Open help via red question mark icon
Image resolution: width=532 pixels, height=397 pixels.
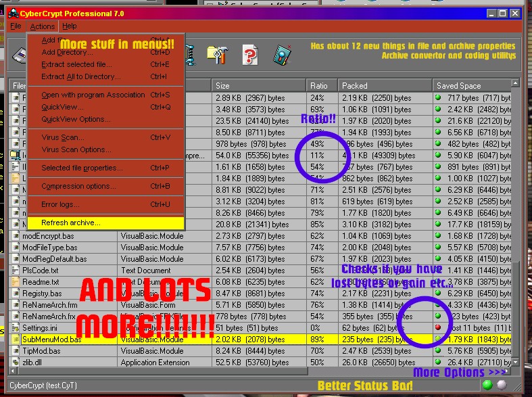(250, 55)
